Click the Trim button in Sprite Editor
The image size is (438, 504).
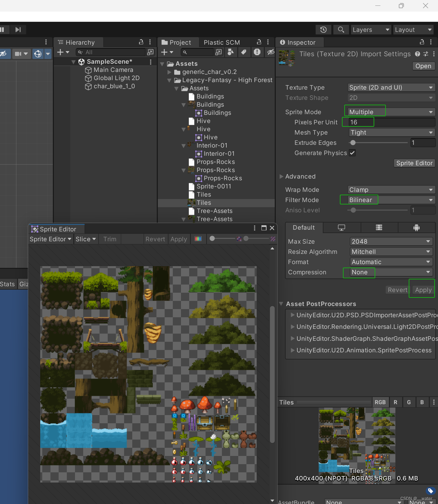[110, 239]
